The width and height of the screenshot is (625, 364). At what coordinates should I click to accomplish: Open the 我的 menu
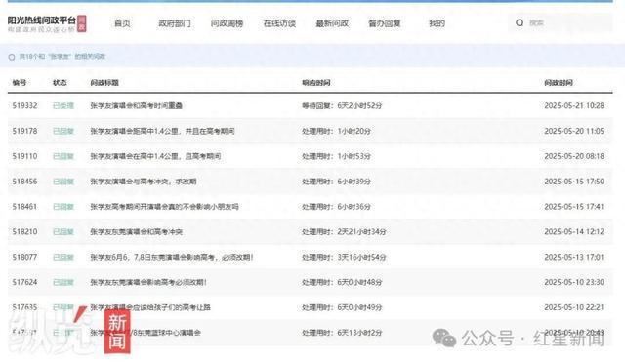437,23
